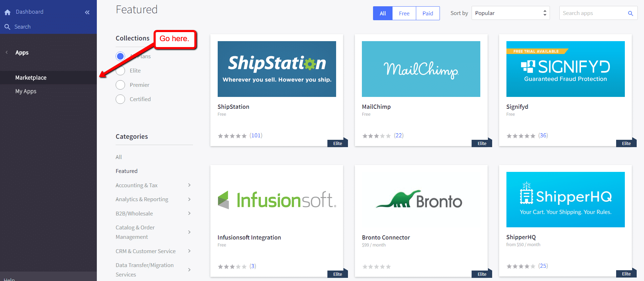Switch to the Free filter tab
Viewport: 644px width, 281px height.
coord(404,13)
